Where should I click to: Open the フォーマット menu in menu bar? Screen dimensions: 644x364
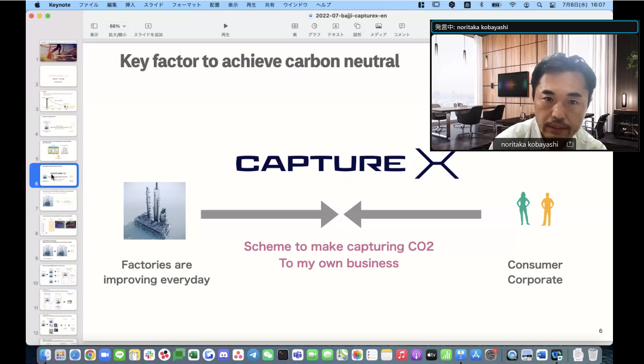click(x=187, y=5)
